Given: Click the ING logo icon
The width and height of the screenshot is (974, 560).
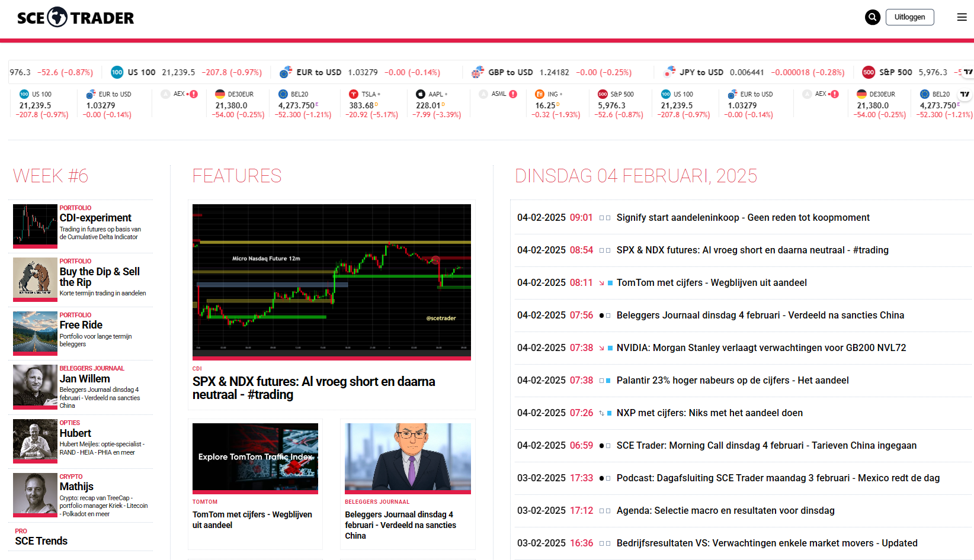Looking at the screenshot, I should pos(540,94).
